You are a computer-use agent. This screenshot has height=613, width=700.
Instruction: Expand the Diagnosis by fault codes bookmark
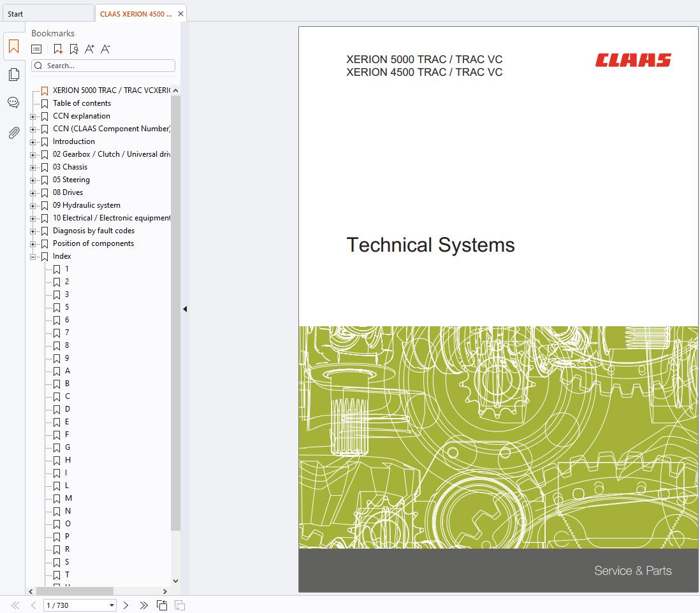33,231
